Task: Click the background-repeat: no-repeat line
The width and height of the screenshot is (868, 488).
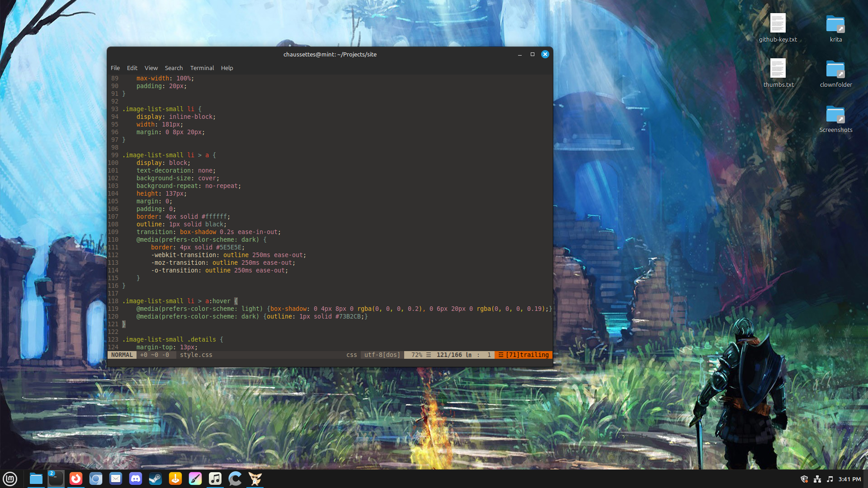Action: coord(189,186)
